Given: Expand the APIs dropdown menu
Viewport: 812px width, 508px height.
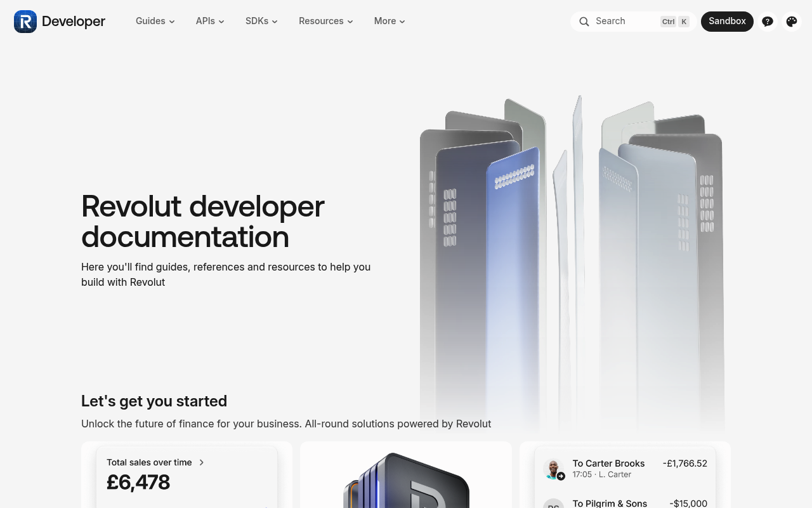Looking at the screenshot, I should click(x=210, y=21).
